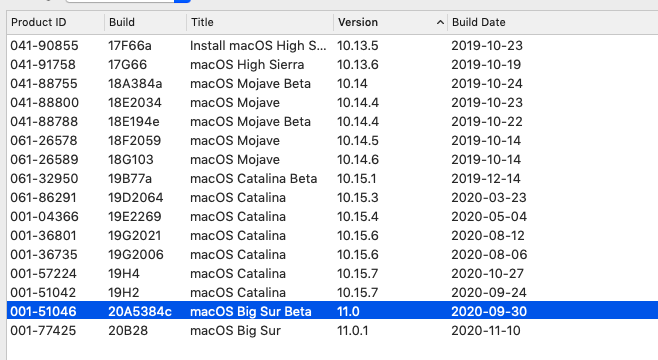Select macOS High Sierra row title

click(x=247, y=65)
